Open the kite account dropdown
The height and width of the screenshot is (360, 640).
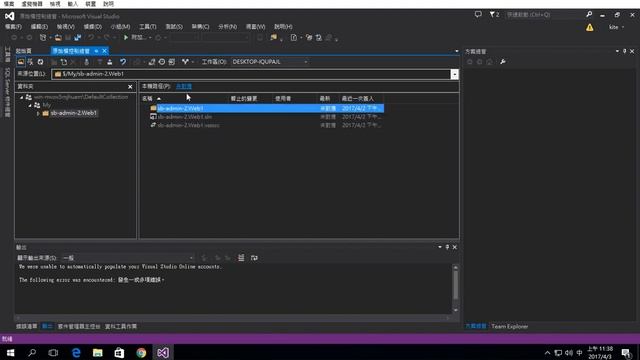[x=616, y=27]
